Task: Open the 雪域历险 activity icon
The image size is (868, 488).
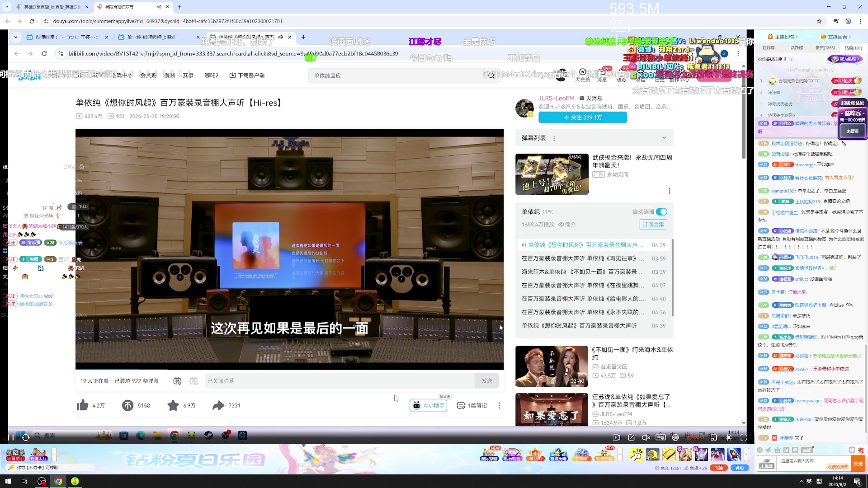Action: (x=558, y=454)
